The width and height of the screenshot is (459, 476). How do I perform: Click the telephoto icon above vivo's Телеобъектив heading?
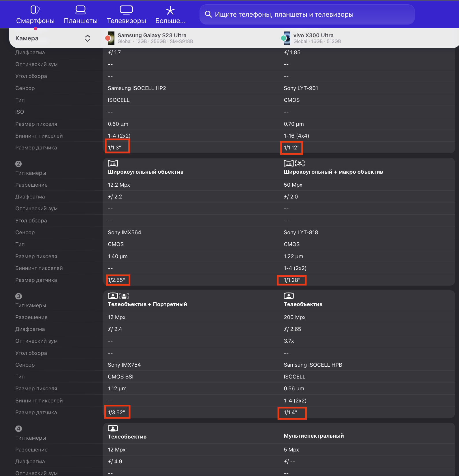pyautogui.click(x=289, y=296)
